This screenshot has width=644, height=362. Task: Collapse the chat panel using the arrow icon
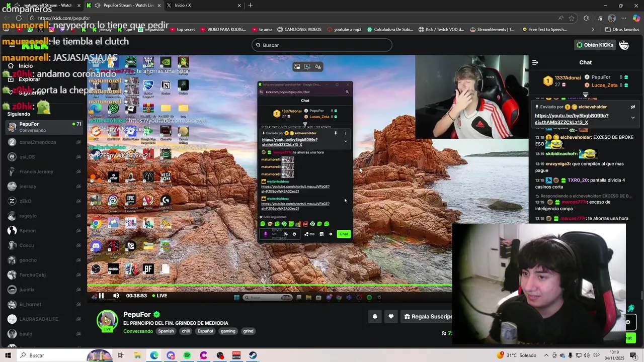[x=535, y=62]
